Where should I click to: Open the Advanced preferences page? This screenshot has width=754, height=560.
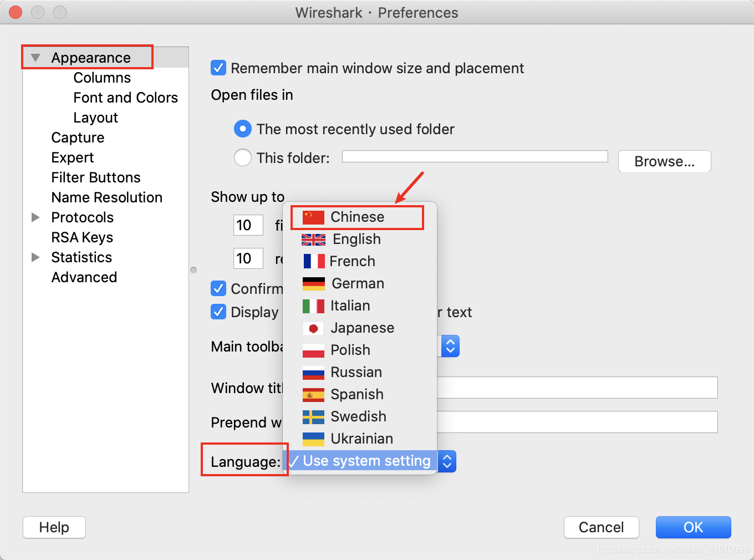[84, 277]
